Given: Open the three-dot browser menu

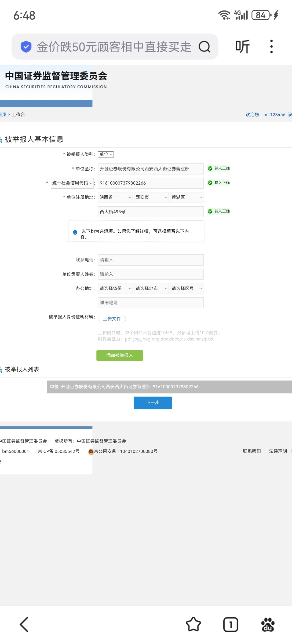Looking at the screenshot, I should pos(271,47).
